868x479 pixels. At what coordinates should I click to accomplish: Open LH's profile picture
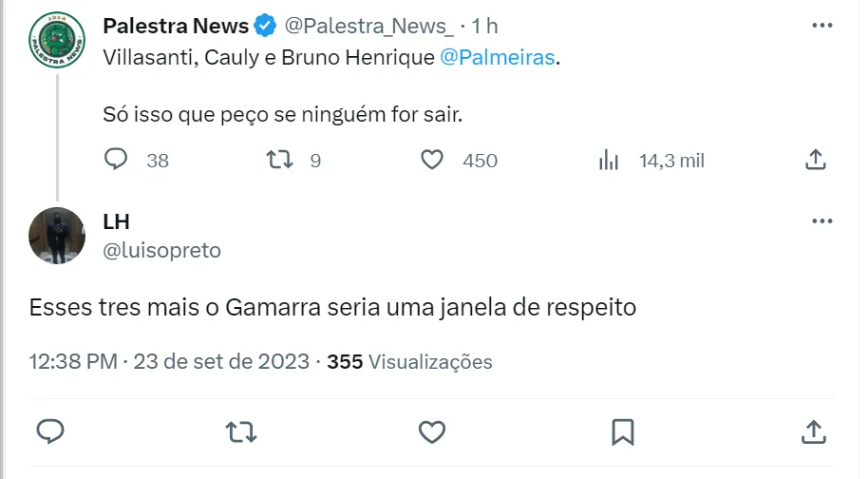[58, 235]
